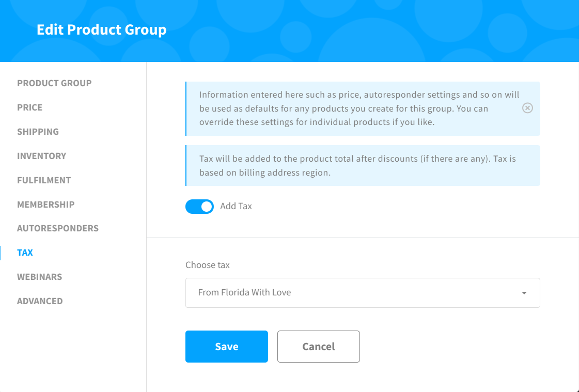
Task: Click the Choose tax field label
Action: pos(208,265)
